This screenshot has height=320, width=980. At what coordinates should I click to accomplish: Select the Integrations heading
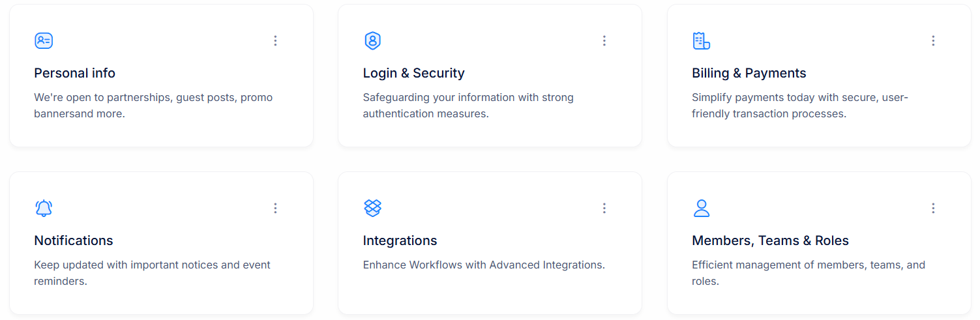click(x=400, y=240)
